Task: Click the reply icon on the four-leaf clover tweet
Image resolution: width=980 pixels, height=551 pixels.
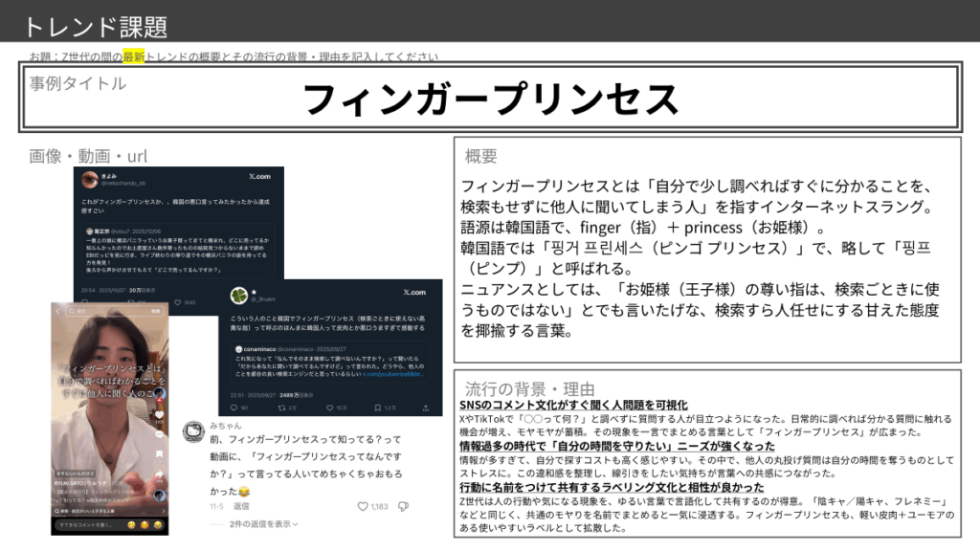Action: (x=233, y=407)
